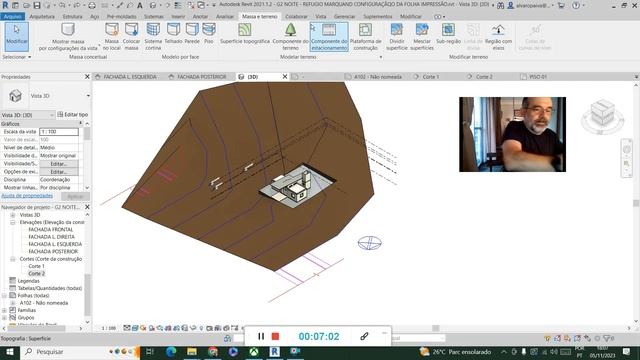This screenshot has width=640, height=360.
Task: Open FACHADA FRONTAL in project browser
Action: click(51, 229)
